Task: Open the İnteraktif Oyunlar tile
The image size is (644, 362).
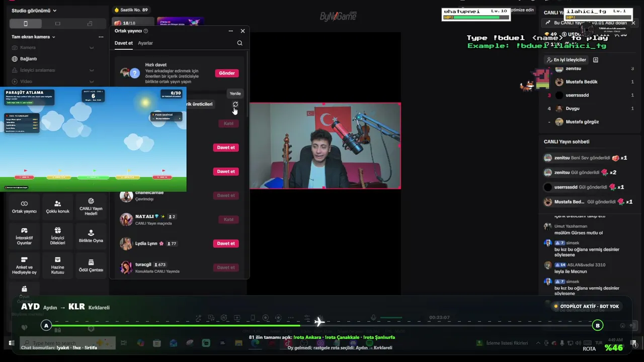Action: coord(24,236)
